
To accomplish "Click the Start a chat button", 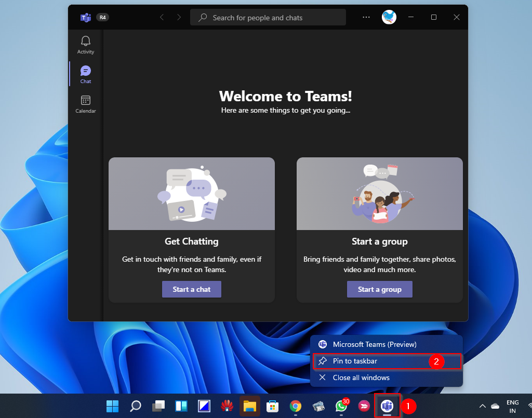I will coord(191,289).
